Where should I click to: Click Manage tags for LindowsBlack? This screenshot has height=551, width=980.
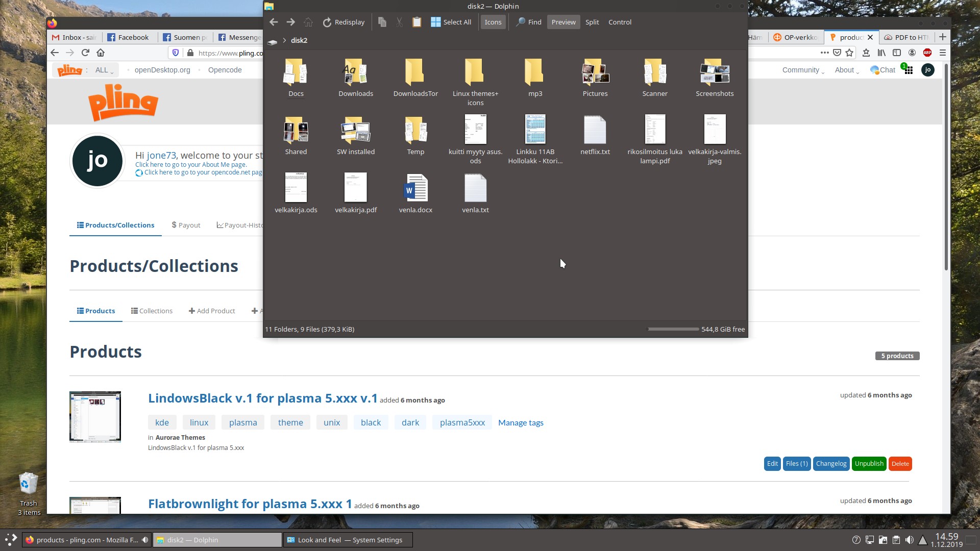pos(521,422)
